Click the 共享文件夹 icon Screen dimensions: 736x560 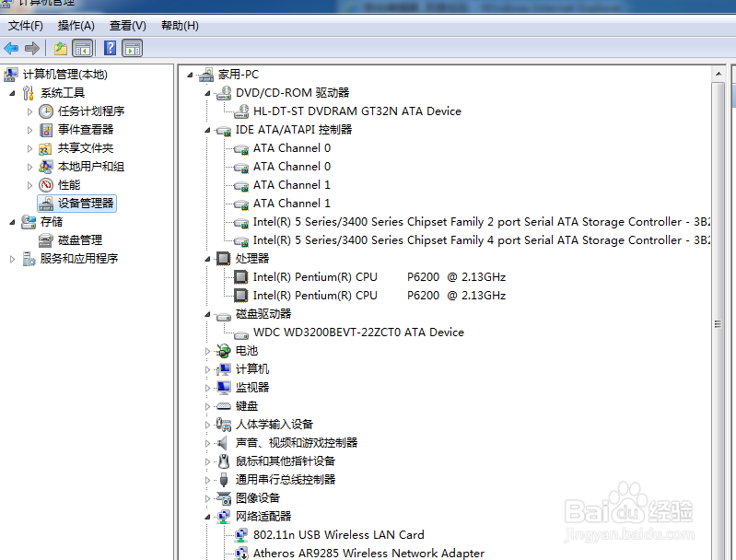click(45, 148)
